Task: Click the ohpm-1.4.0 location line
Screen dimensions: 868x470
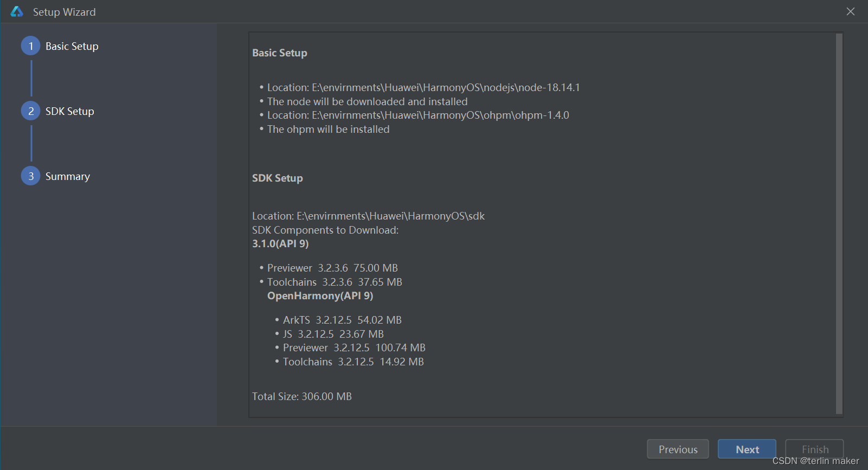Action: click(418, 115)
